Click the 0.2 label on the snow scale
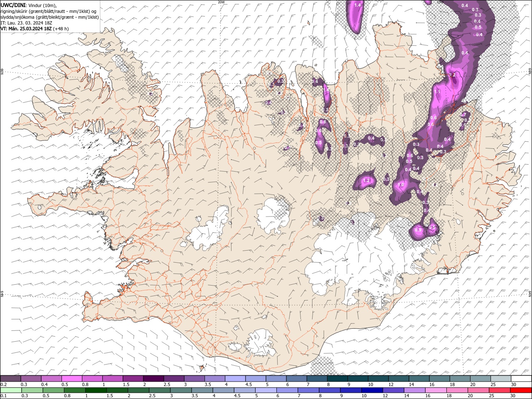This screenshot has width=532, height=399. (x=3, y=384)
